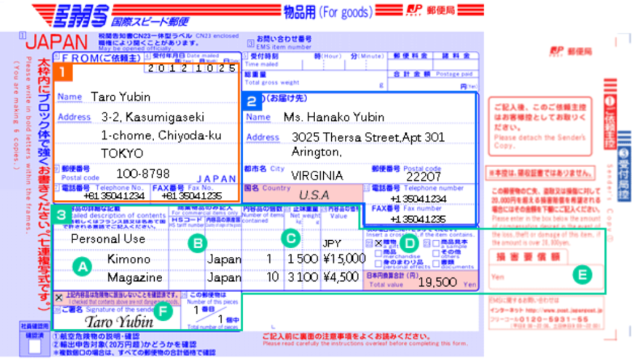Click green circle marker F near signature
Image resolution: width=634 pixels, height=364 pixels.
tap(163, 311)
